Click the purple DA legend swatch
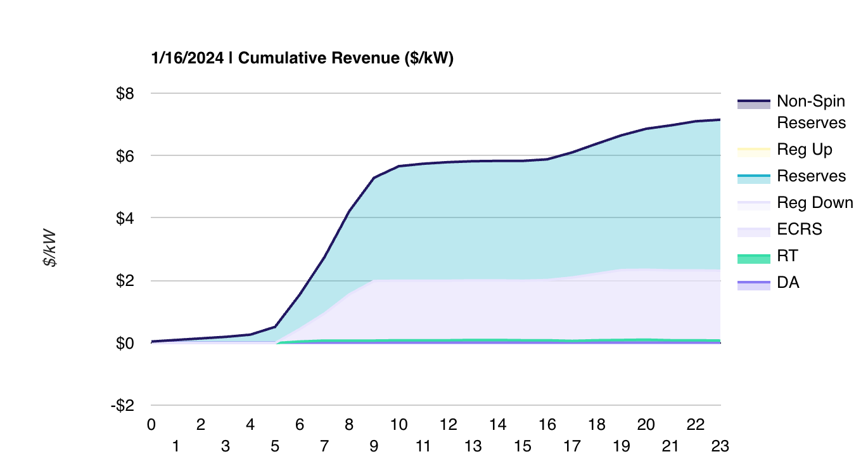 (753, 285)
